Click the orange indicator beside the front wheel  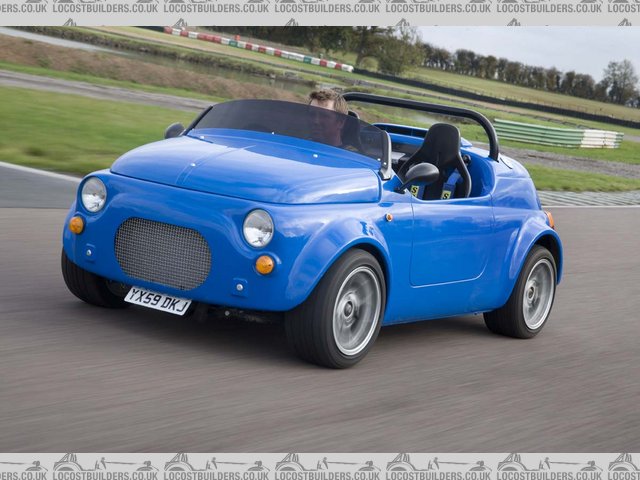pyautogui.click(x=264, y=264)
